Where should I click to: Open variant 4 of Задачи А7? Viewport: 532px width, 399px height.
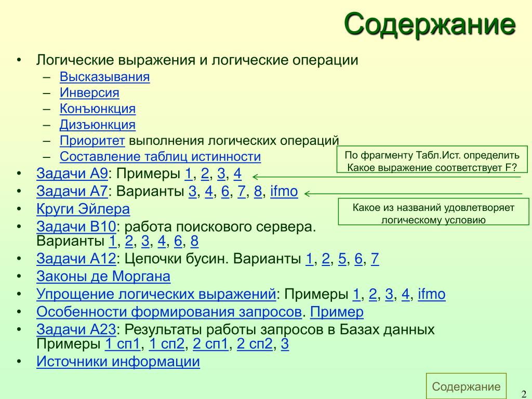coord(209,191)
